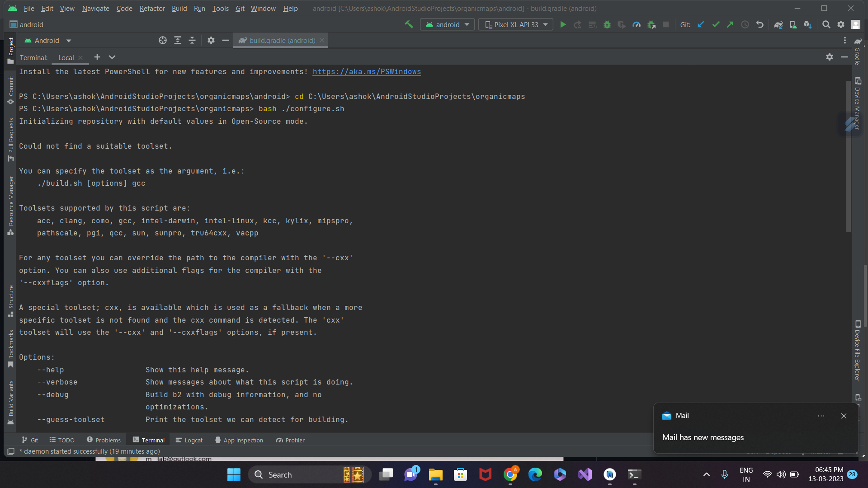868x488 pixels.
Task: Run the app with the green play icon
Action: click(x=563, y=24)
